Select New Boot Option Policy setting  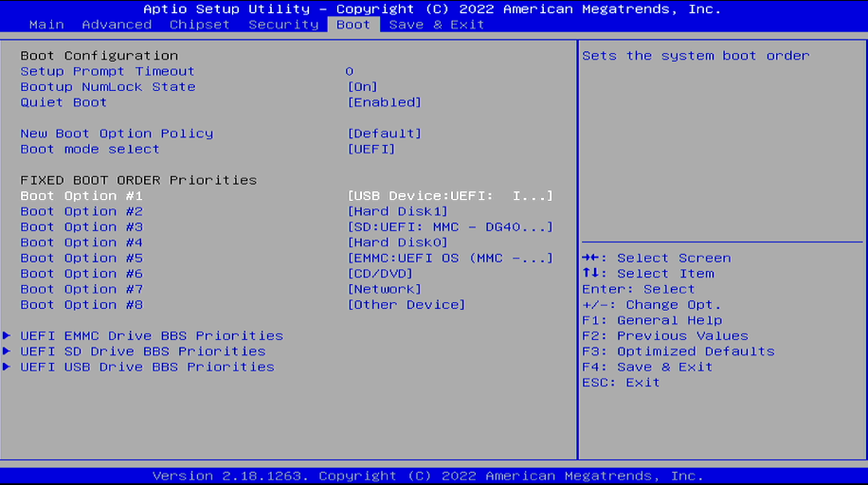tap(117, 134)
